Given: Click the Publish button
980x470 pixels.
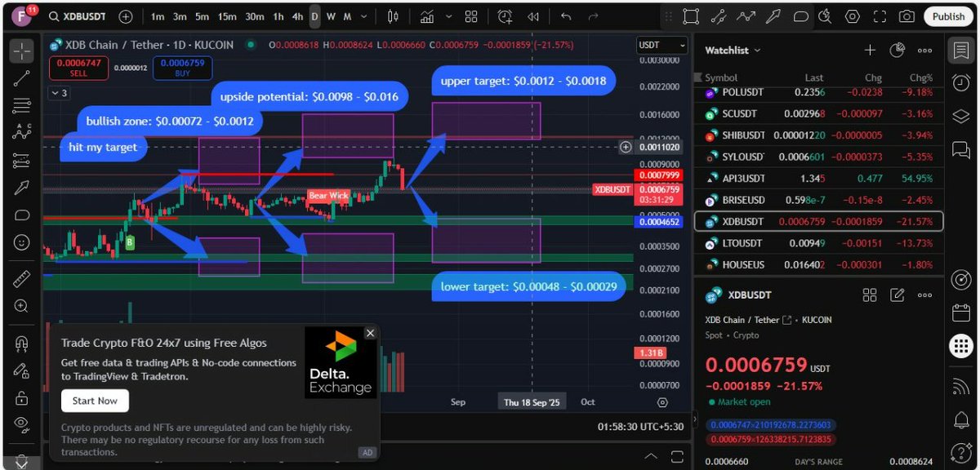Looking at the screenshot, I should (948, 16).
